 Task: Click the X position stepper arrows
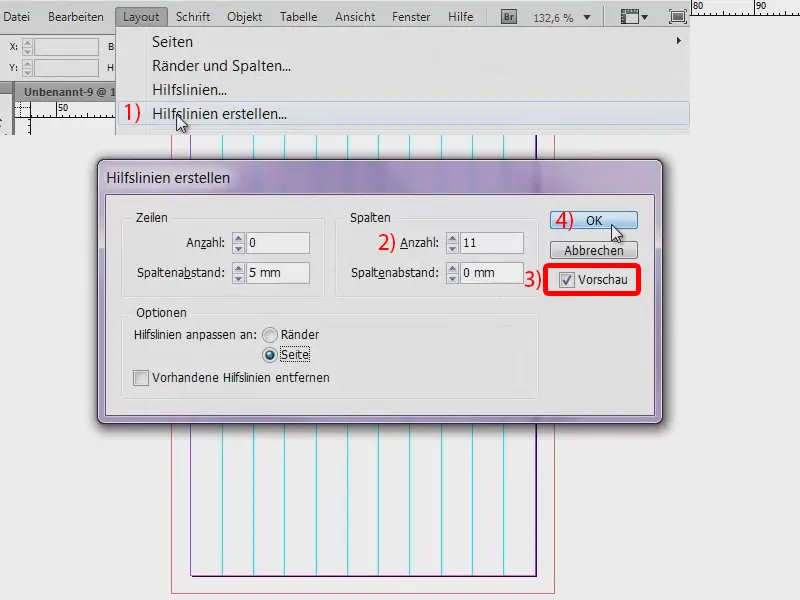[28, 47]
